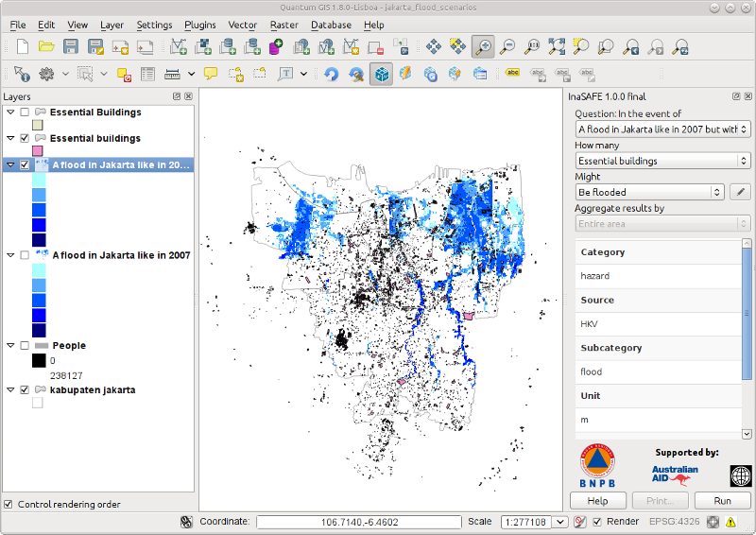Click the EPSG:4326 status text
Viewport: 756px width, 535px height.
coord(674,522)
